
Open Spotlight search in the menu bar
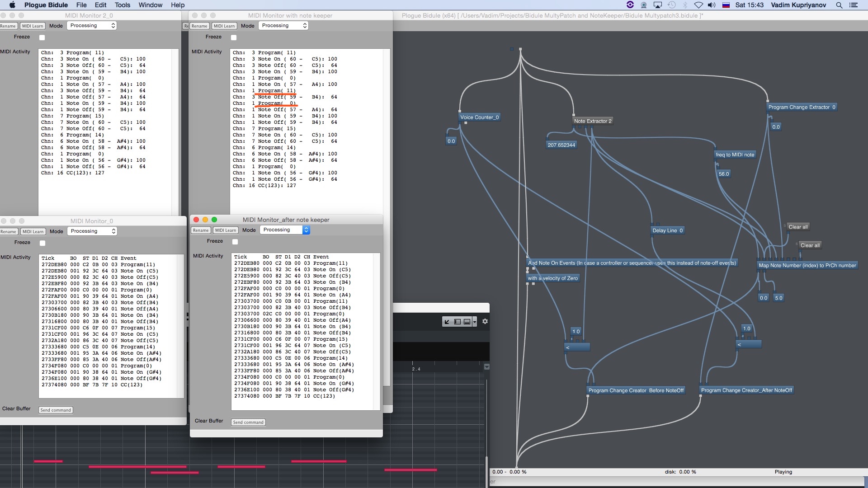(x=839, y=5)
